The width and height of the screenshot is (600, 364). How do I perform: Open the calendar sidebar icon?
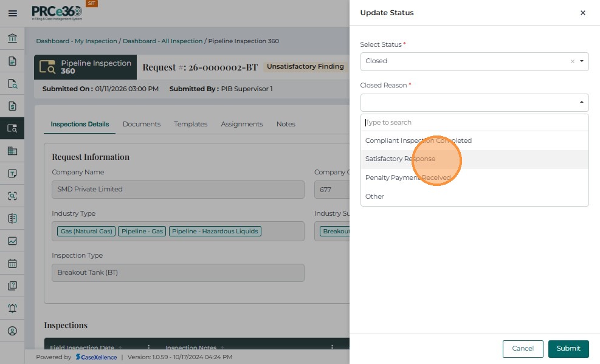click(x=12, y=264)
